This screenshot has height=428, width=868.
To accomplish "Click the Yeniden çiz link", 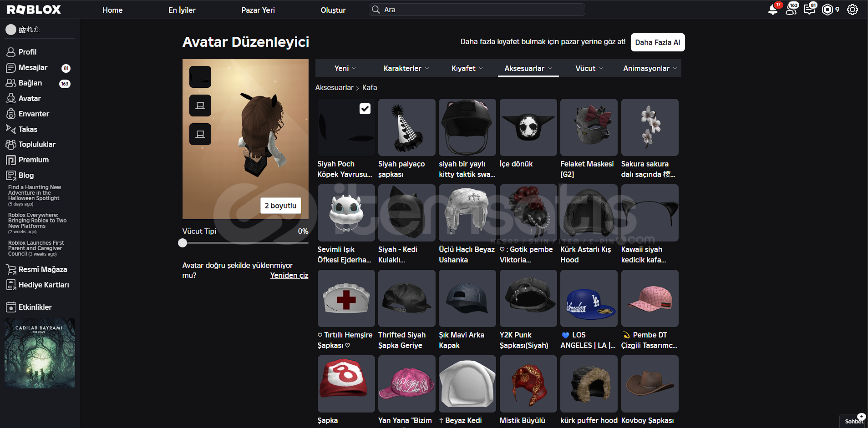I will click(x=289, y=275).
